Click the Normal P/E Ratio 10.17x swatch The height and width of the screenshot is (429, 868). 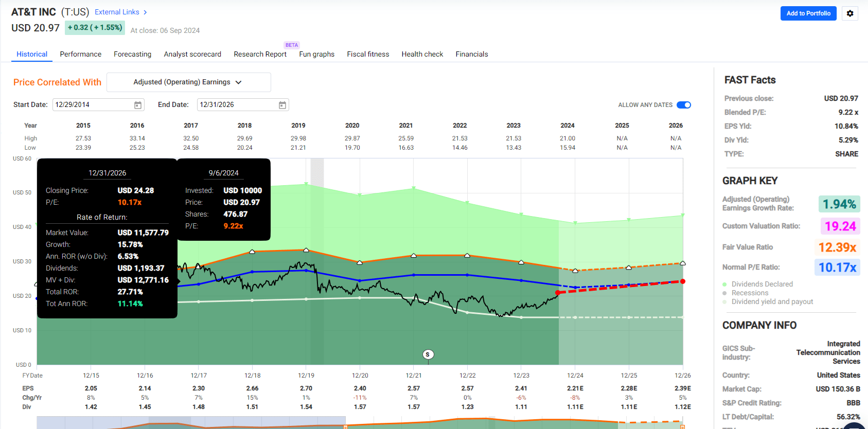click(837, 267)
